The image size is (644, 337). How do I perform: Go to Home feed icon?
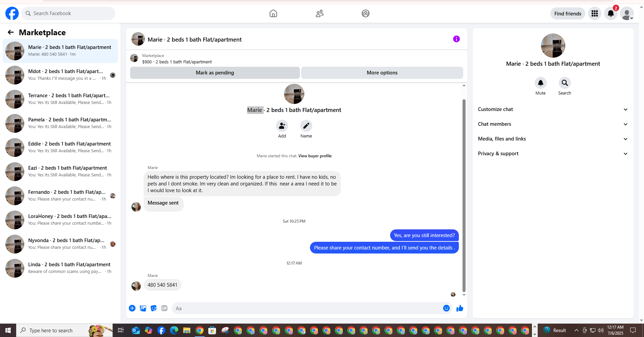[273, 13]
